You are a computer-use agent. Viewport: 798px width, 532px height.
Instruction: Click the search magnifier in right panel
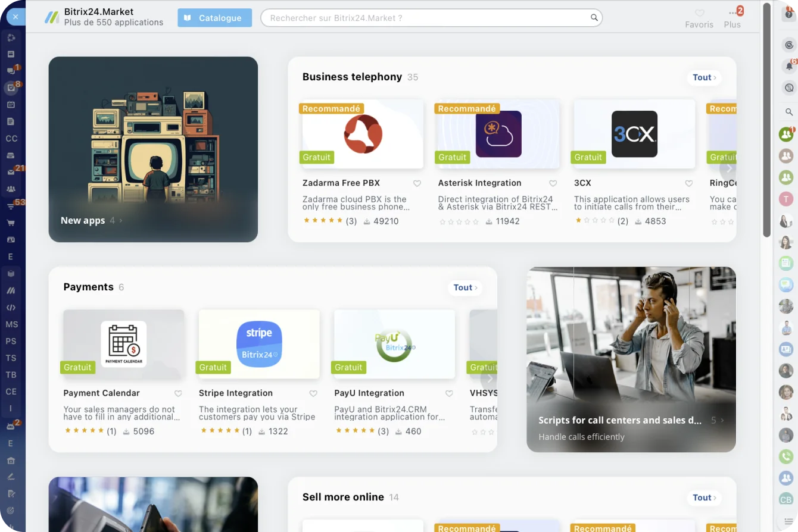[x=789, y=112]
